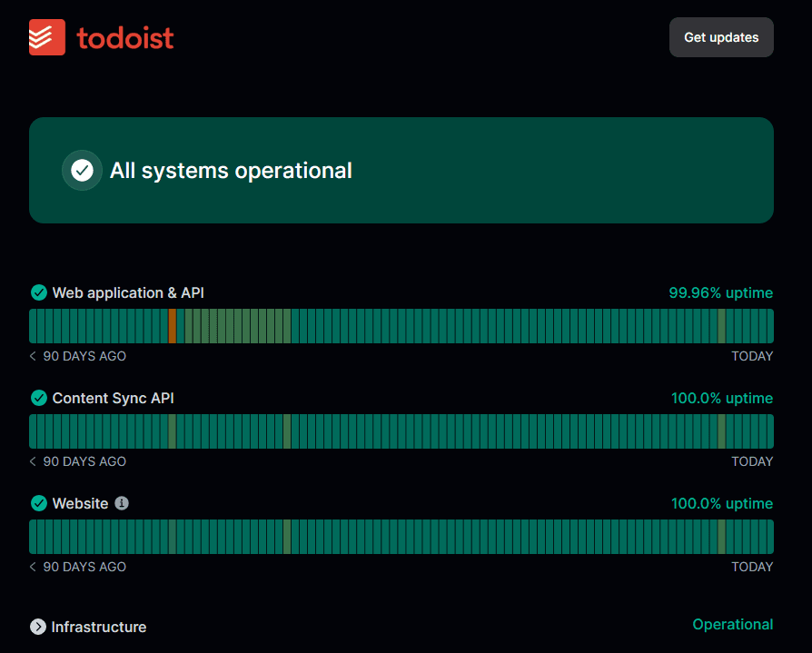Click the 99.96% uptime label

[x=721, y=292]
